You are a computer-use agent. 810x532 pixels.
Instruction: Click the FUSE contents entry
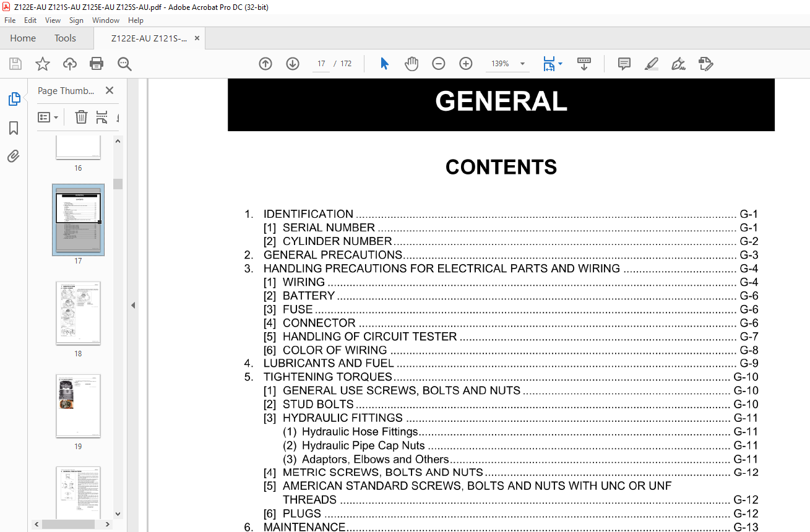pos(511,309)
